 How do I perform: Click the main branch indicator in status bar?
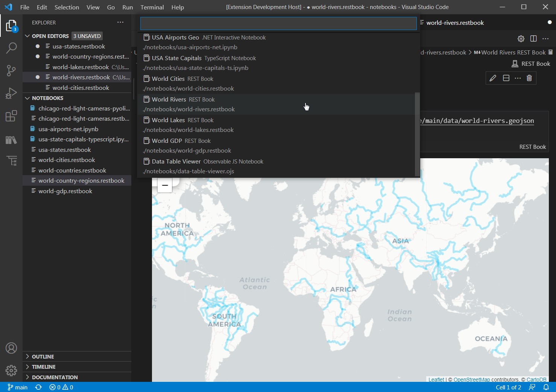pyautogui.click(x=18, y=387)
